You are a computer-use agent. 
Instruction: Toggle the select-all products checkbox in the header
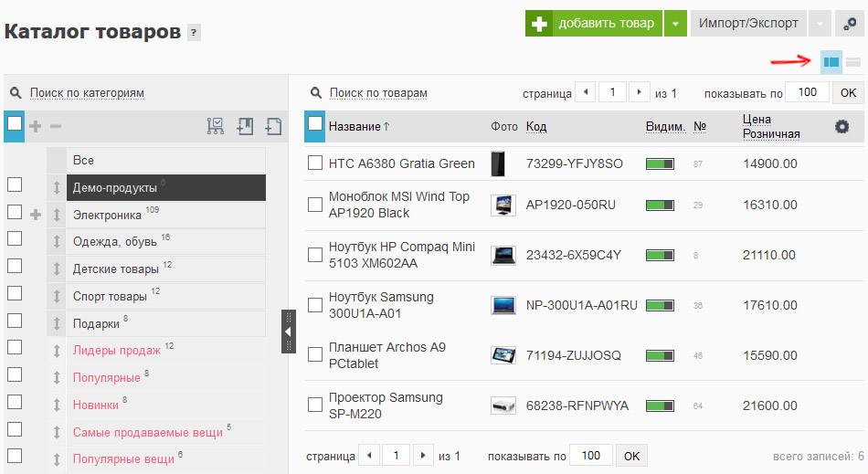click(315, 124)
